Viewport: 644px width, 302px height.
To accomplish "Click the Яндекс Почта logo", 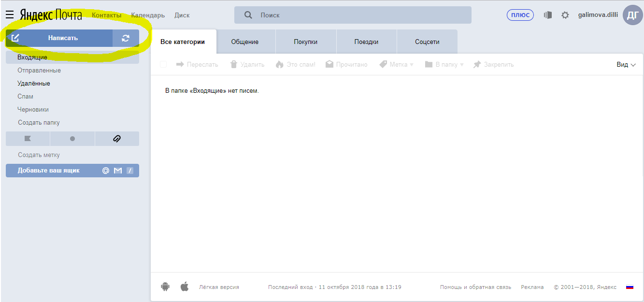I will (x=51, y=15).
